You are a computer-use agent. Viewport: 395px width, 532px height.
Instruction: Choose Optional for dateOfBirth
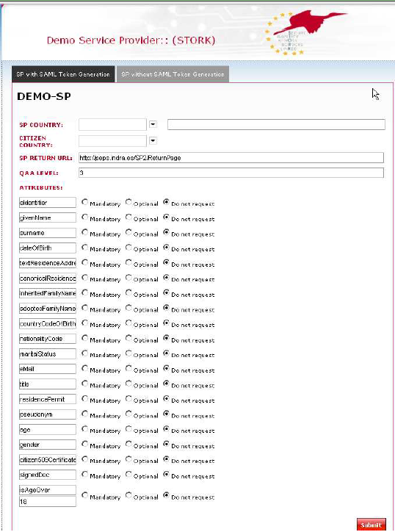click(x=128, y=248)
